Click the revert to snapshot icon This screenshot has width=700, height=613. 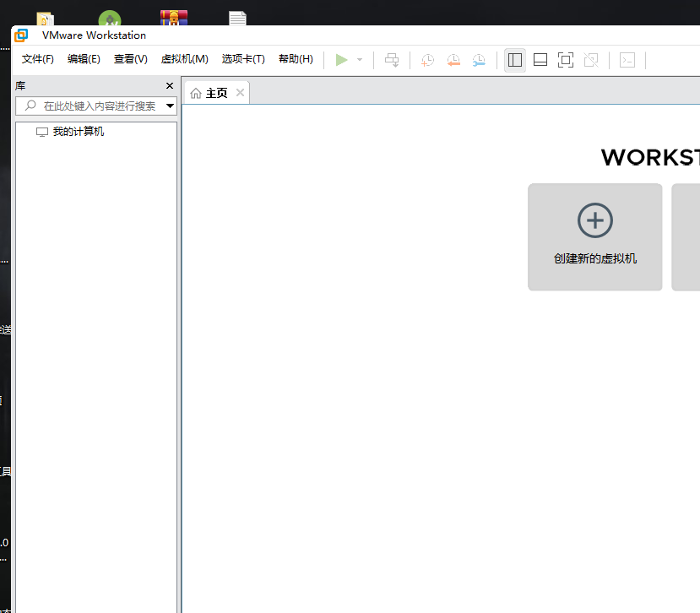pyautogui.click(x=453, y=60)
